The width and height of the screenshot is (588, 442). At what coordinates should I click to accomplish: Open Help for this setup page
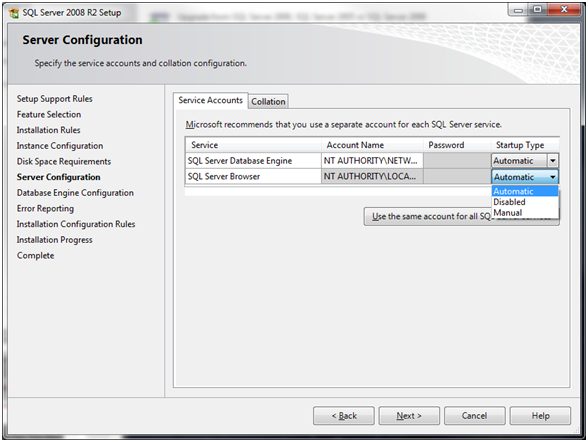(x=540, y=416)
